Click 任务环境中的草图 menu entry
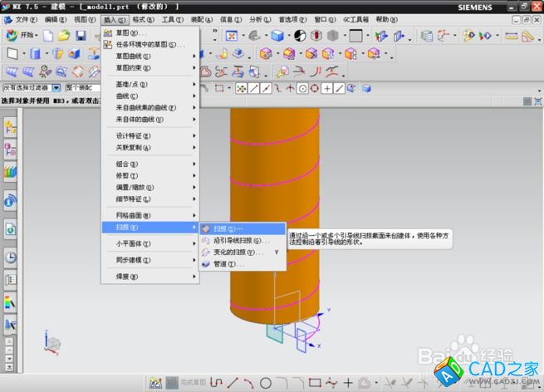Viewport: 544px width, 392px height. [x=149, y=44]
